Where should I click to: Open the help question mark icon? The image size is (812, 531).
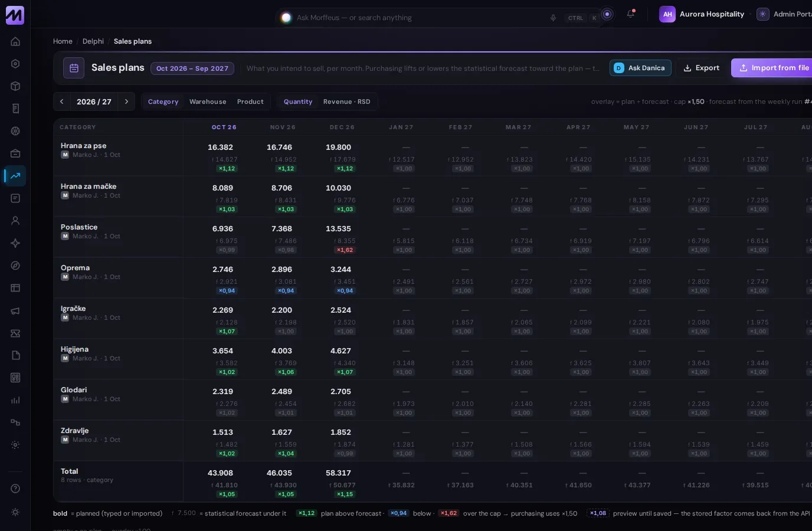tap(15, 489)
